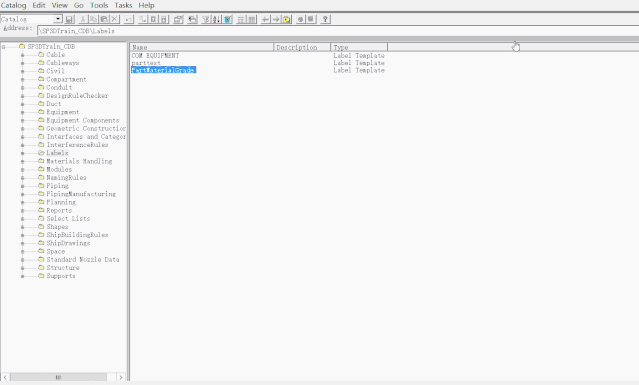This screenshot has height=385, width=639.
Task: Click the Paste toolbar icon
Action: tap(104, 19)
